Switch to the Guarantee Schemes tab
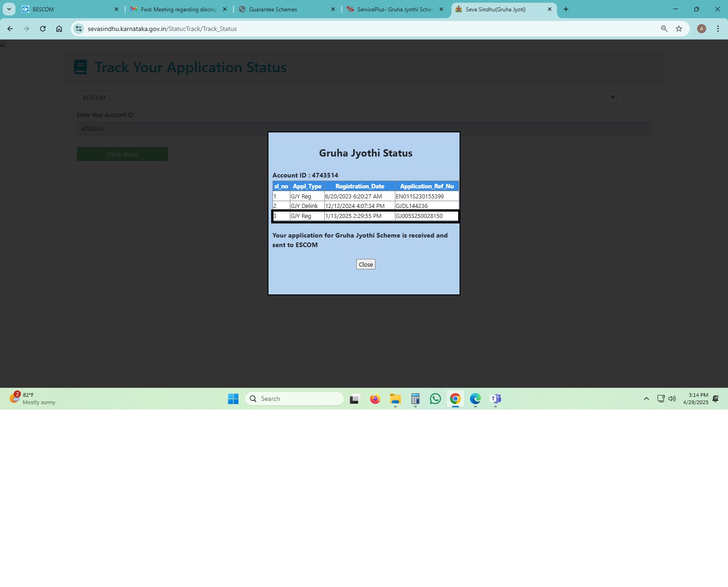This screenshot has height=587, width=728. (x=287, y=9)
